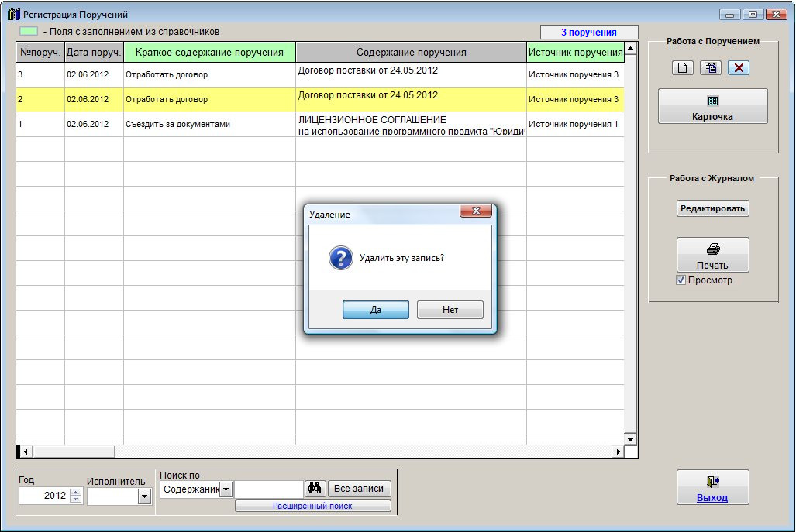Sort by №поруч. column header
This screenshot has height=532, width=796.
[x=40, y=52]
